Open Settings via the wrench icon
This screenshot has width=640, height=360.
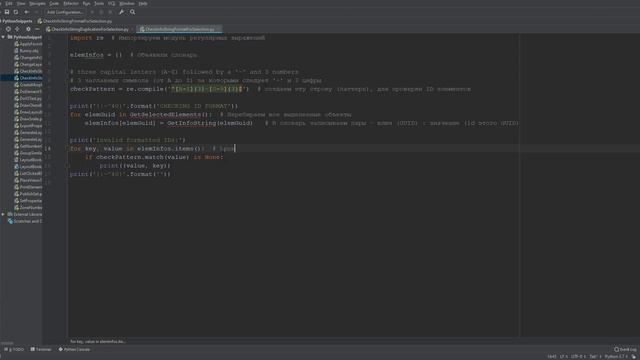[121, 12]
